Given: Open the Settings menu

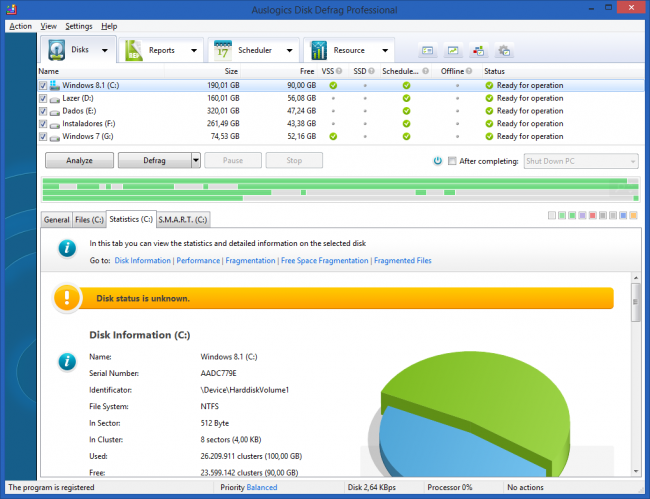Looking at the screenshot, I should coord(78,26).
